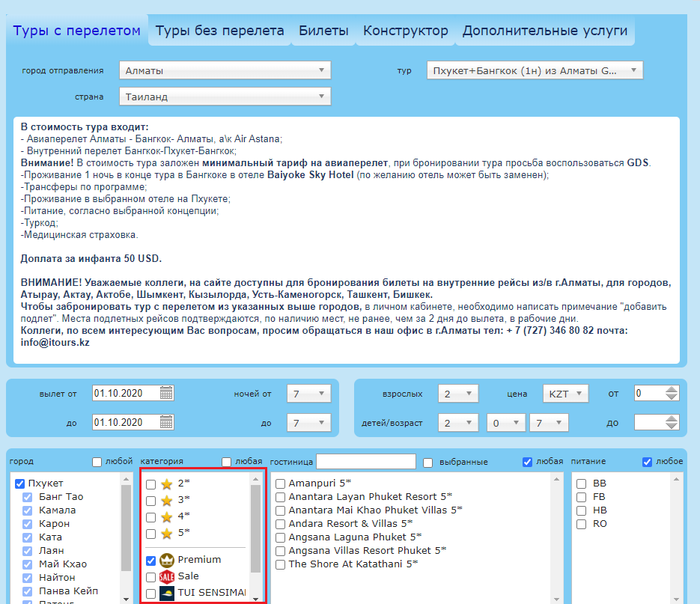Click the Premium crown icon

click(x=167, y=560)
